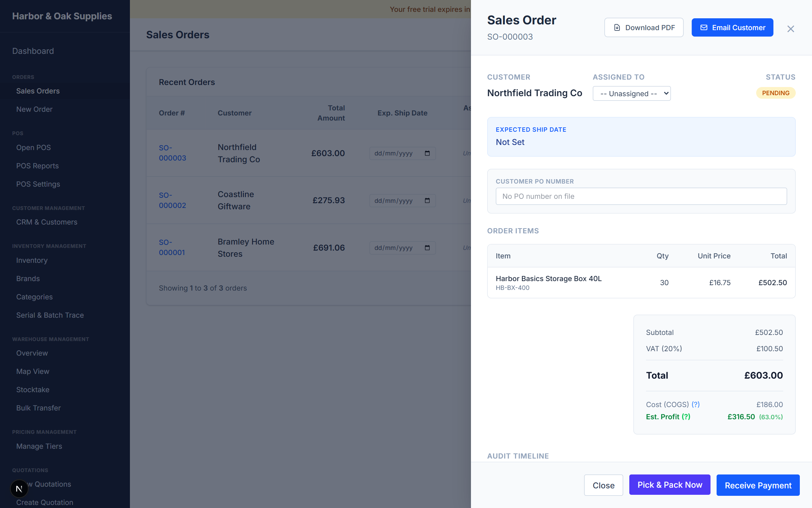The image size is (812, 508).
Task: Open order SO-000002 link
Action: (173, 200)
